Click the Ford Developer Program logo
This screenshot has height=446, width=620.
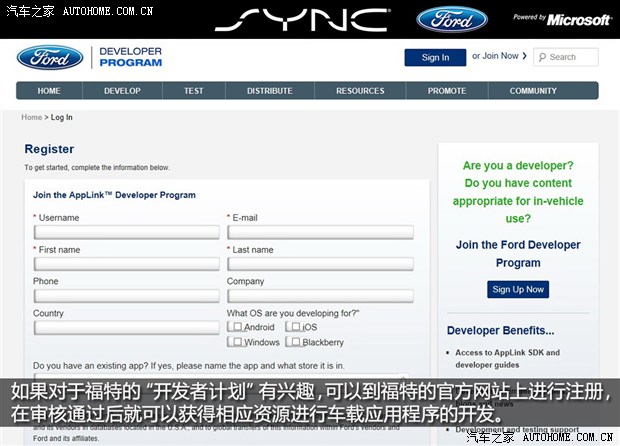point(89,57)
